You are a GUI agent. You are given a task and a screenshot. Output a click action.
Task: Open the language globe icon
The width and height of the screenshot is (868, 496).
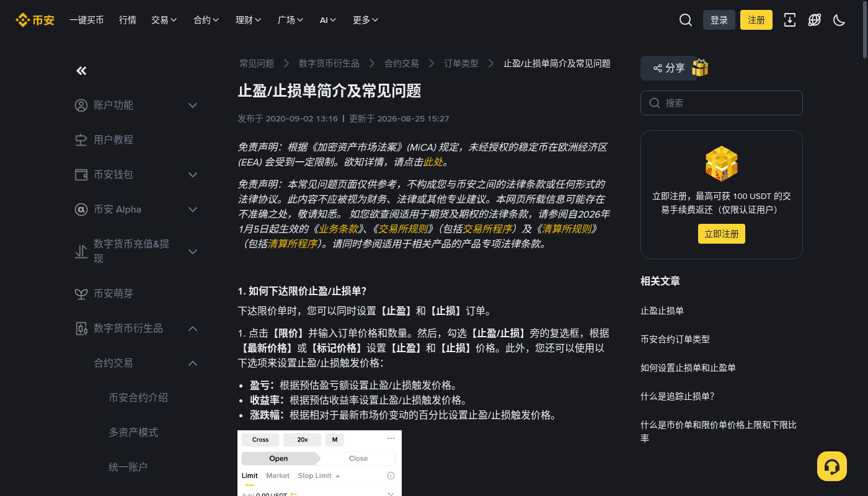point(815,20)
